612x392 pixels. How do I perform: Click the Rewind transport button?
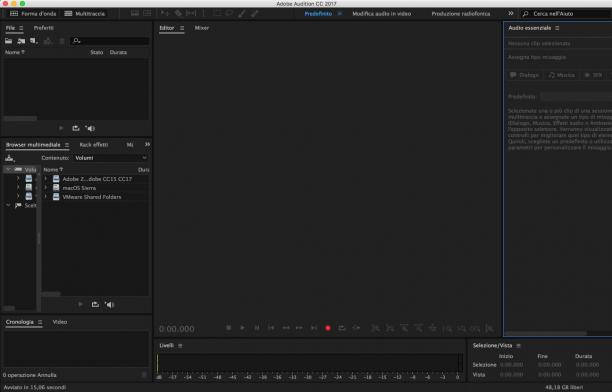[286, 328]
